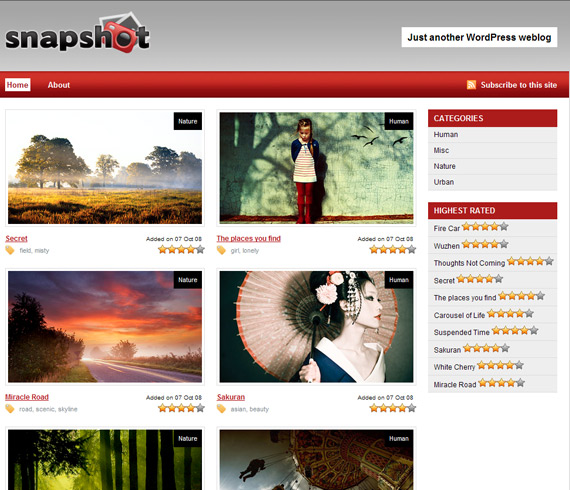Click the geisha with umbrella thumbnail
The height and width of the screenshot is (490, 570).
[316, 326]
